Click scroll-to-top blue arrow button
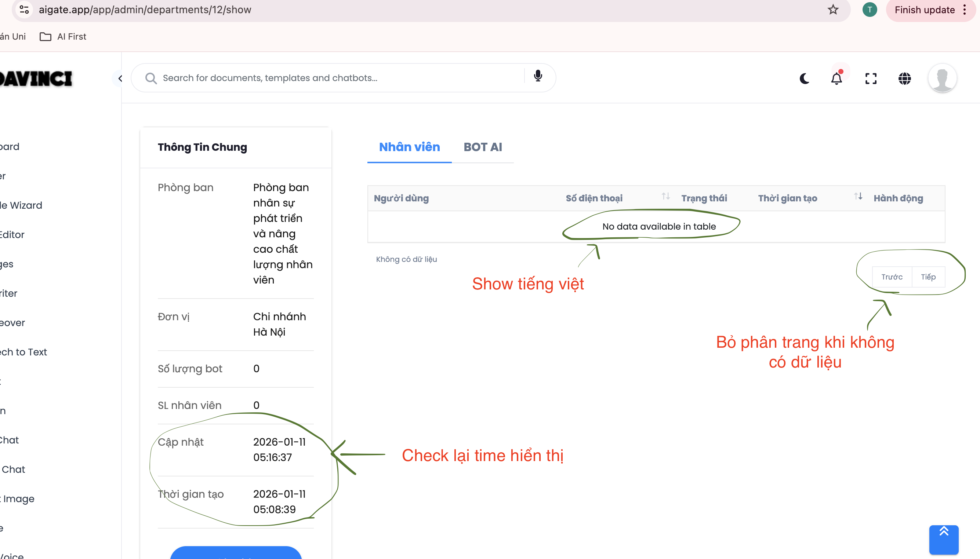Screen dimensions: 980x559 coord(944,539)
